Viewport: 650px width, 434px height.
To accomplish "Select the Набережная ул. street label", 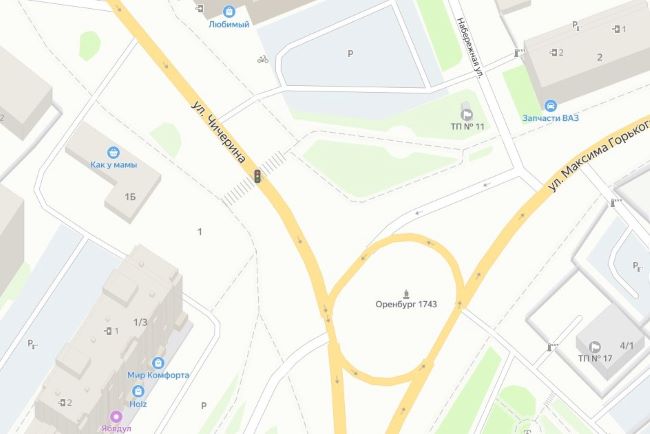I will click(x=471, y=48).
